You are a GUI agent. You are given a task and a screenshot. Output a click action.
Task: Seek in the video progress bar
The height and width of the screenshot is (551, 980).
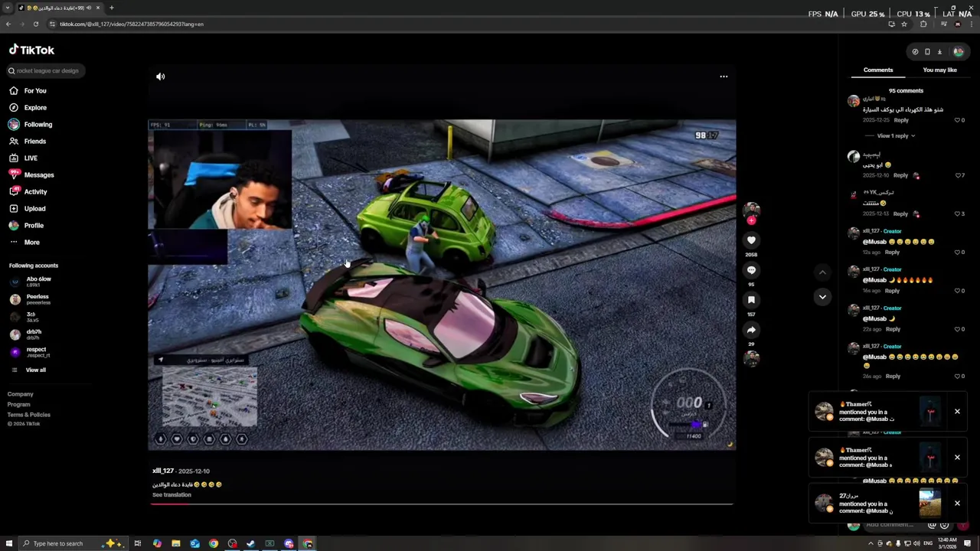click(442, 504)
